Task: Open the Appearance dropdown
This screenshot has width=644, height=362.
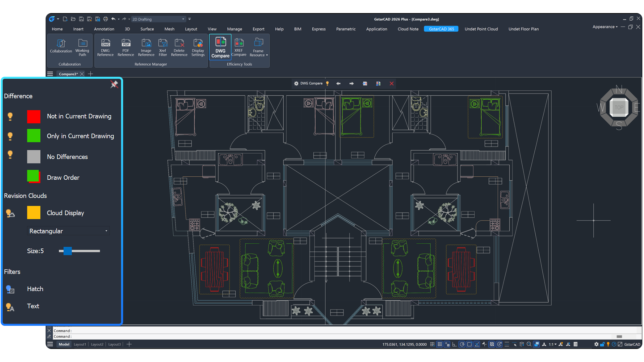Action: pyautogui.click(x=605, y=27)
